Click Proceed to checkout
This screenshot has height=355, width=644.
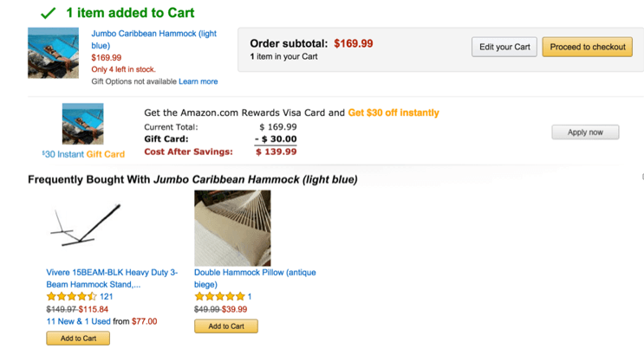tap(588, 47)
